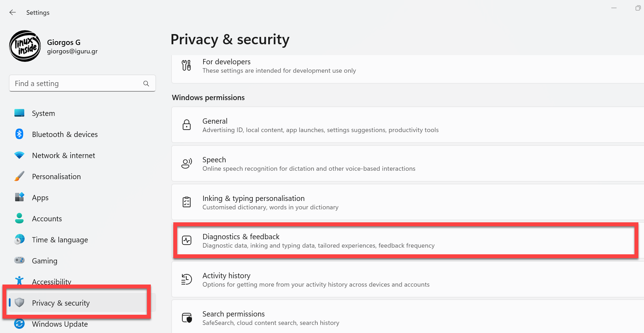Screen dimensions: 644x333
Task: Click the Gaming controller icon
Action: pos(19,260)
